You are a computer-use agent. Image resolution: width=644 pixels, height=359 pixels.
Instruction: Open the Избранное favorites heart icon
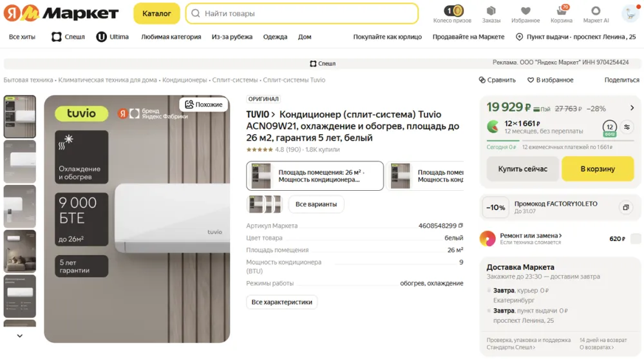(526, 11)
